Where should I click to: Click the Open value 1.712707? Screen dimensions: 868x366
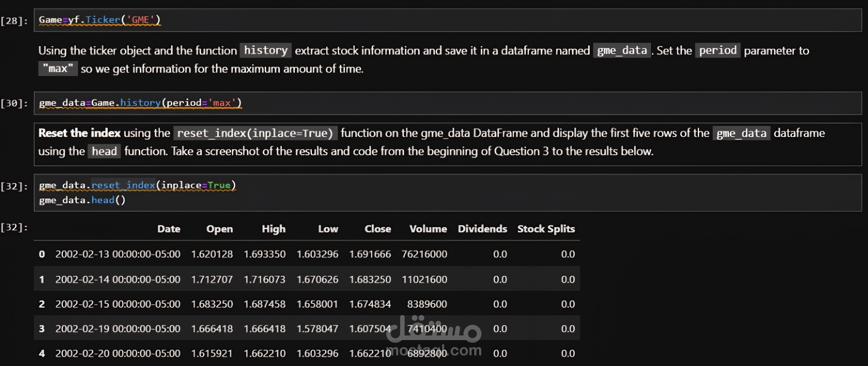pos(212,279)
